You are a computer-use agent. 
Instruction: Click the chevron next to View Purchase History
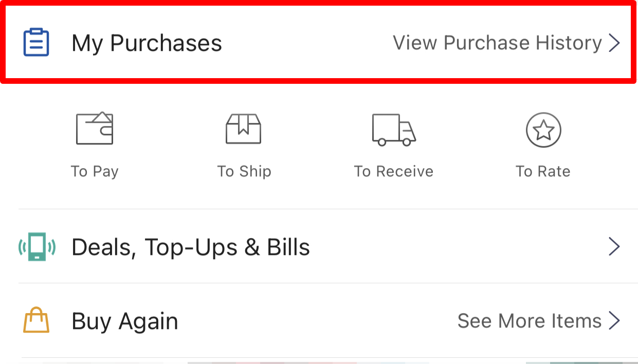(x=614, y=43)
